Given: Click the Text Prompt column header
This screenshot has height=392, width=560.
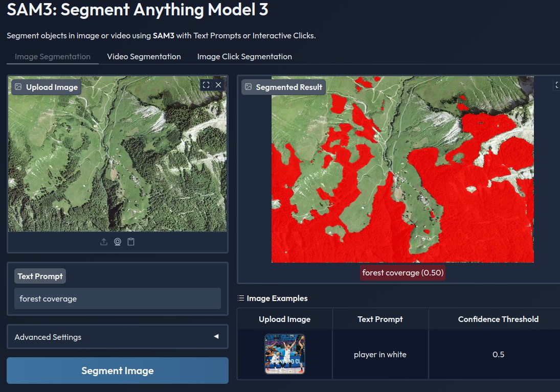Looking at the screenshot, I should pos(380,319).
